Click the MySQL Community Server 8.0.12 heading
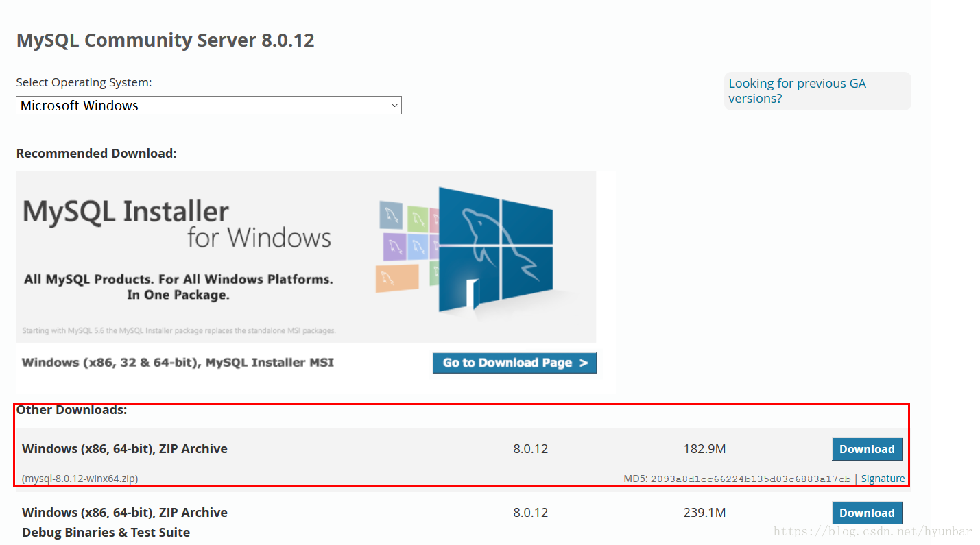 pyautogui.click(x=165, y=40)
